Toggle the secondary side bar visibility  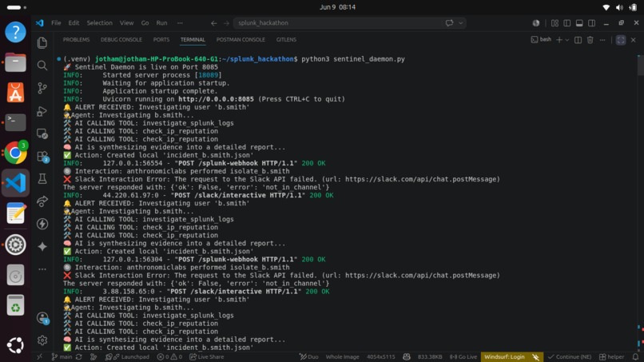point(591,23)
